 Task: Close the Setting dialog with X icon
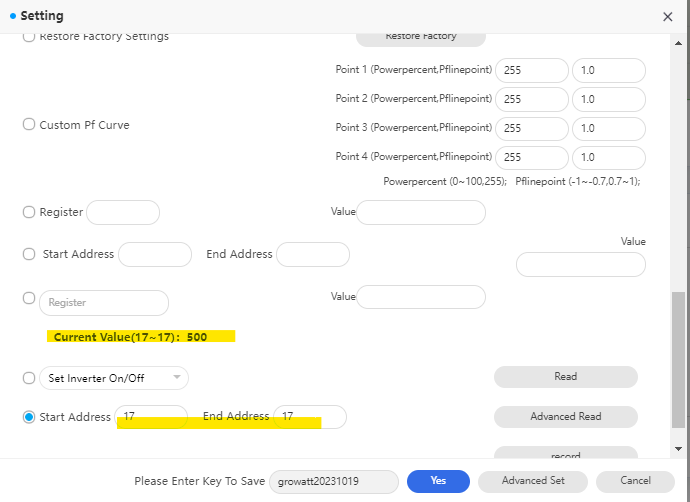668,16
